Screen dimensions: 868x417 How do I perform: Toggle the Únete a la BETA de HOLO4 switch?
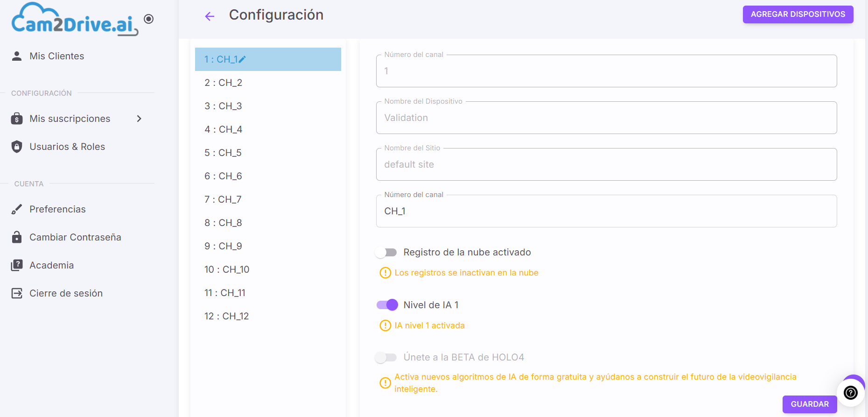pos(386,358)
